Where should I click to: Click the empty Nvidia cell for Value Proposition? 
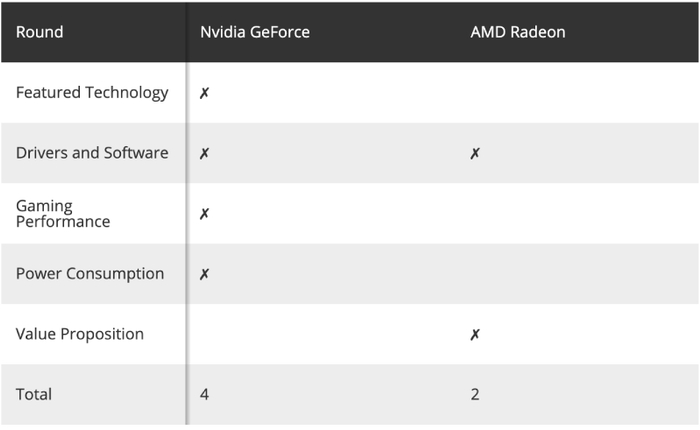(x=320, y=334)
